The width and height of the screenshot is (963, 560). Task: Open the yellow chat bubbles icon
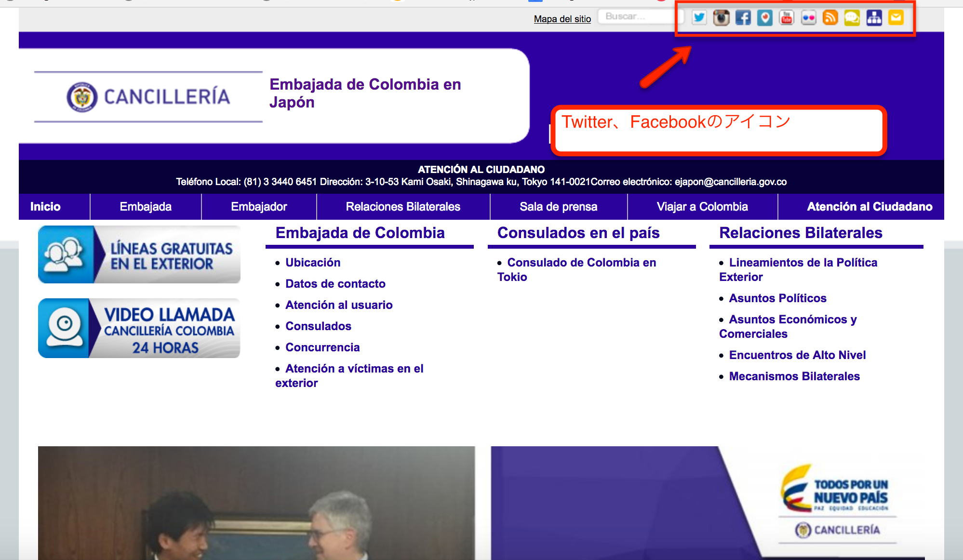click(x=852, y=18)
